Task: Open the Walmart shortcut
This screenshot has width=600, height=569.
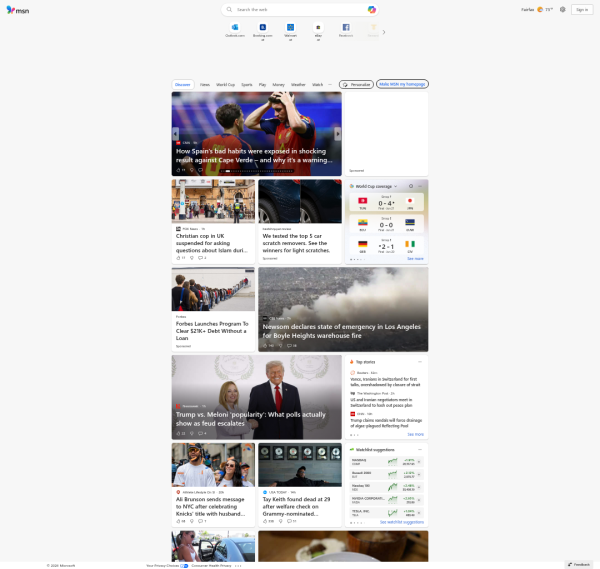Action: (x=290, y=31)
